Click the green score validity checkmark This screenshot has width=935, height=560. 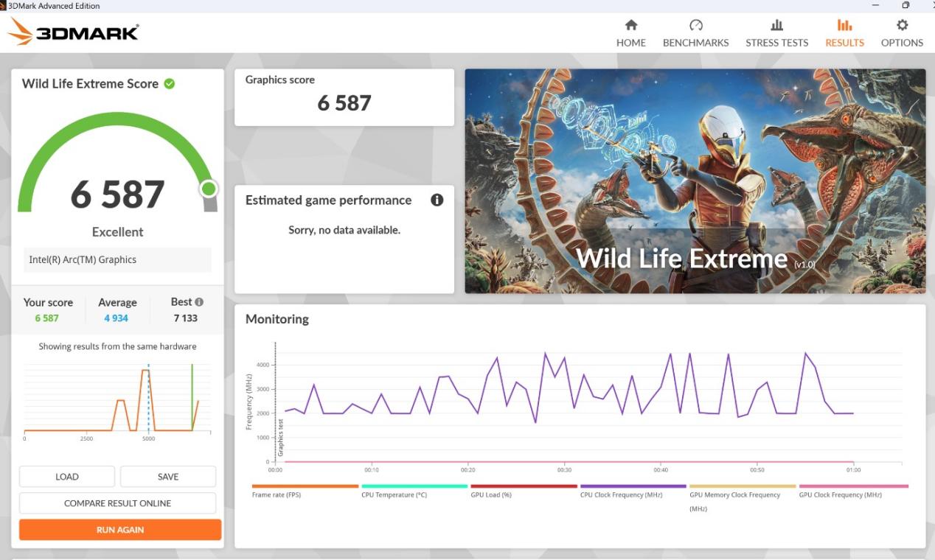point(170,83)
